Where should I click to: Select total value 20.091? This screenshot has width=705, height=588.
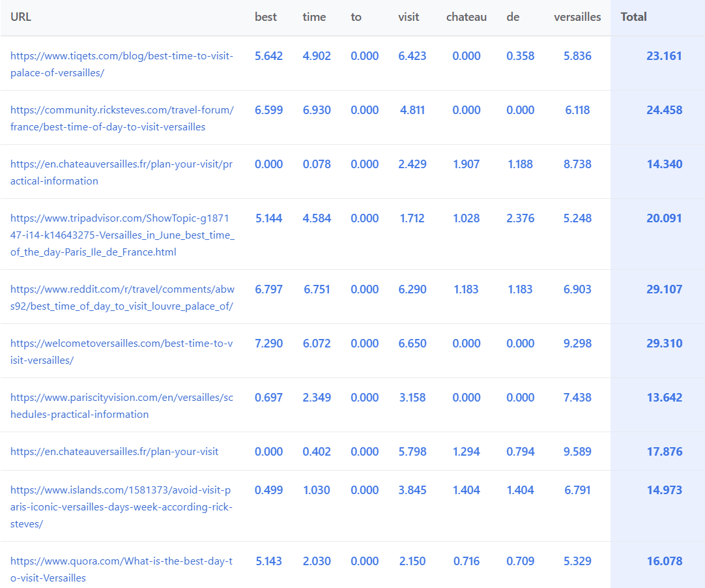[x=664, y=218]
